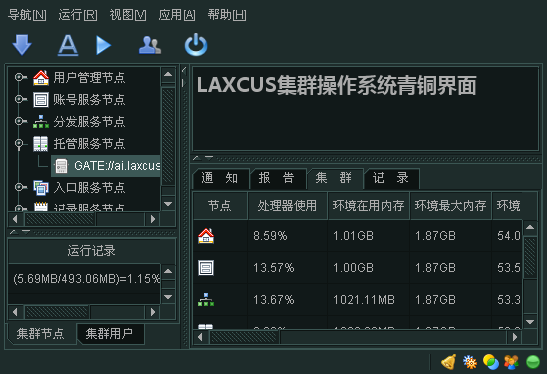This screenshot has height=374, width=547.
Task: Click the node tree vertical scrollbar down arrow
Action: point(168,204)
